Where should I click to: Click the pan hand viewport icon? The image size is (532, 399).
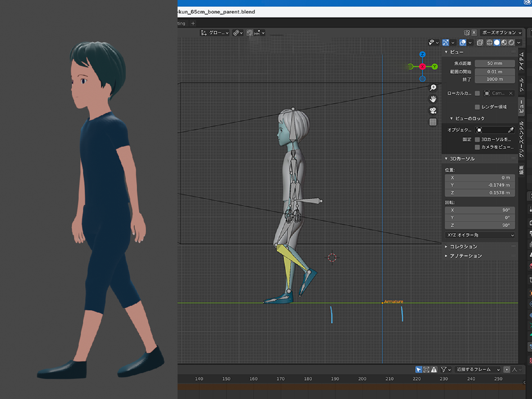tap(433, 99)
